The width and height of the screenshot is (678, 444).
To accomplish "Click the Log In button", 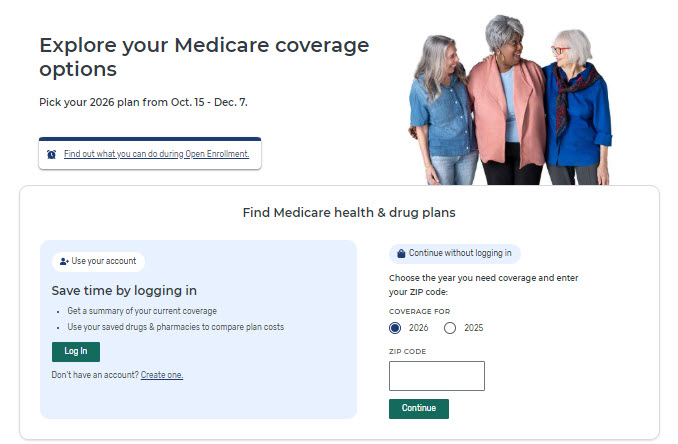I will (x=76, y=351).
